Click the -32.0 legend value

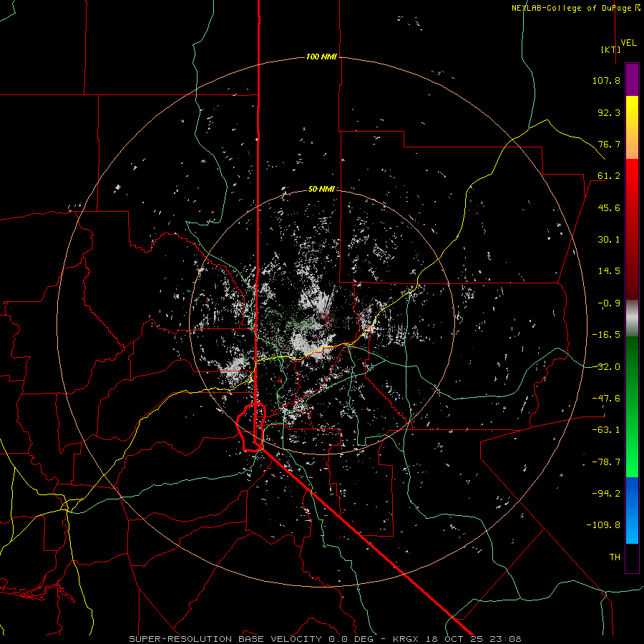[x=606, y=367]
